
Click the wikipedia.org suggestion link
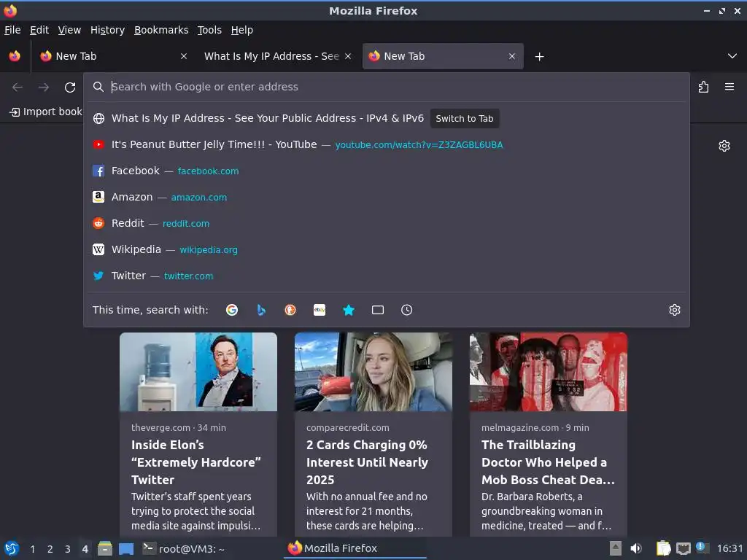tap(209, 249)
